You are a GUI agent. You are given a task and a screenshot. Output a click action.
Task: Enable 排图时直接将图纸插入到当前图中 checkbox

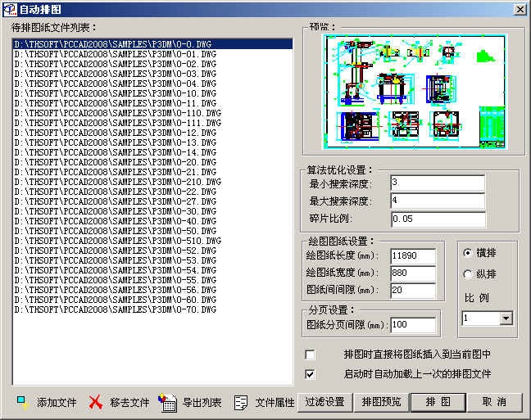click(x=310, y=355)
